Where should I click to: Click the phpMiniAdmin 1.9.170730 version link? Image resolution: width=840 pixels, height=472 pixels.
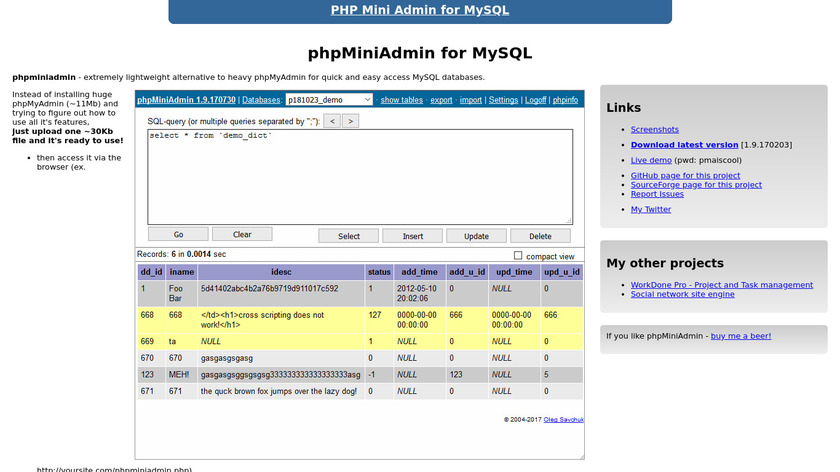(x=186, y=100)
